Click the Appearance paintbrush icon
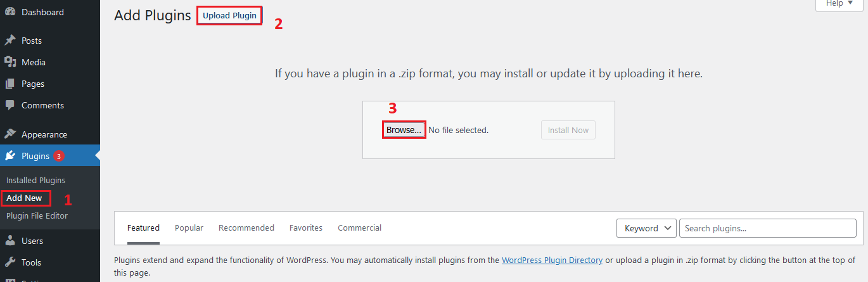The height and width of the screenshot is (282, 868). tap(10, 134)
